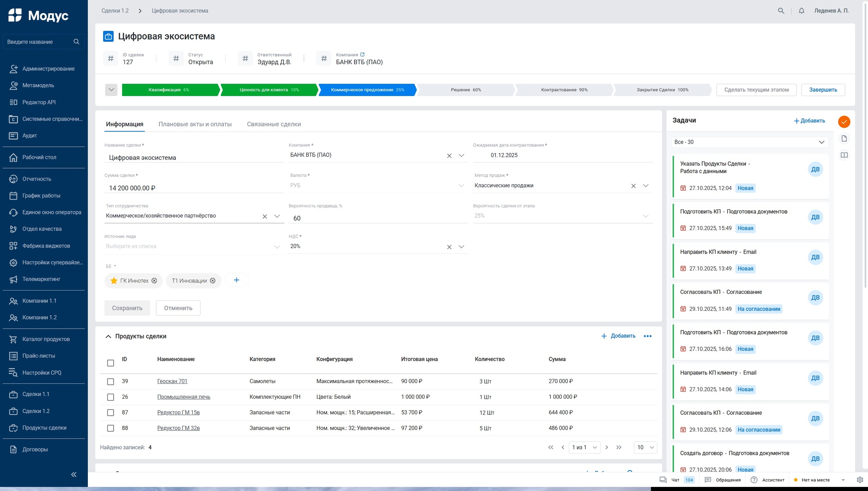This screenshot has height=491, width=868.
Task: Open the Метод продаж dropdown arrow
Action: click(x=645, y=186)
